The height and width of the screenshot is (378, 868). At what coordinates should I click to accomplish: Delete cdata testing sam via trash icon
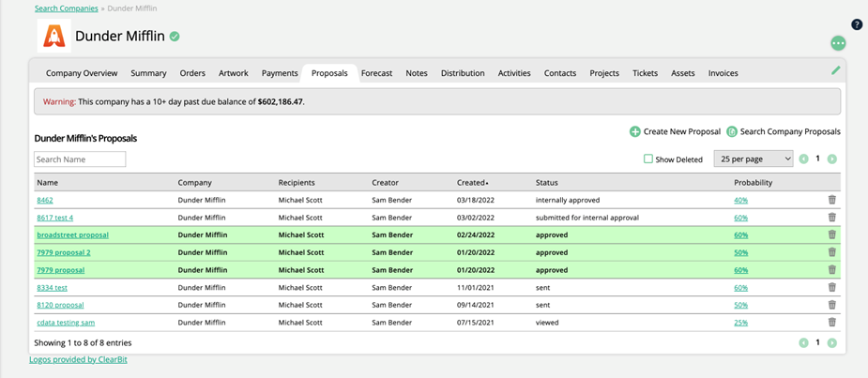[831, 322]
